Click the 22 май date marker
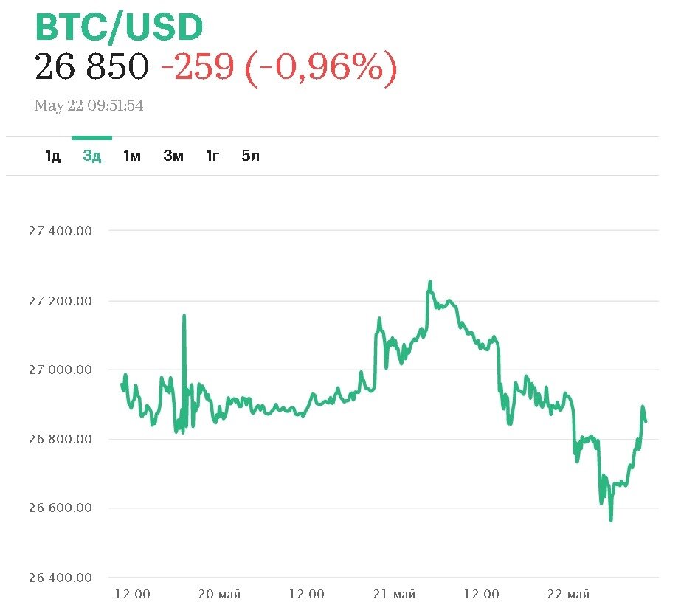681x616 pixels. [568, 594]
